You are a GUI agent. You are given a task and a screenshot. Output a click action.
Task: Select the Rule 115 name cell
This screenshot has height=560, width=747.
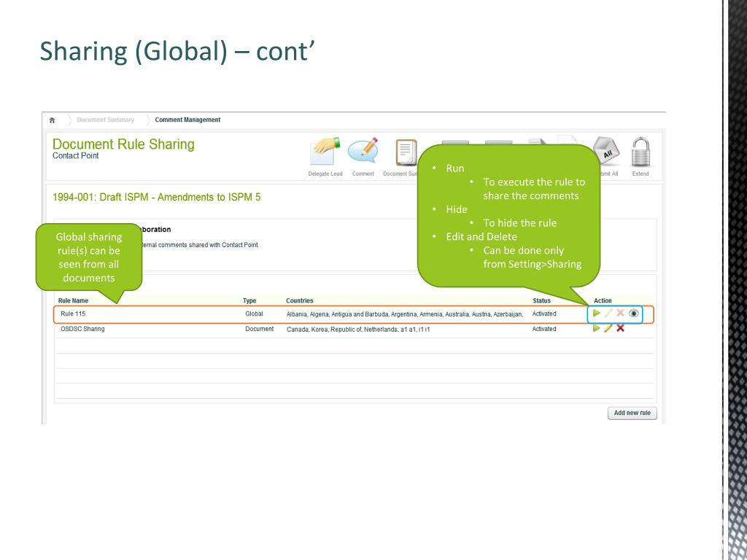[73, 314]
